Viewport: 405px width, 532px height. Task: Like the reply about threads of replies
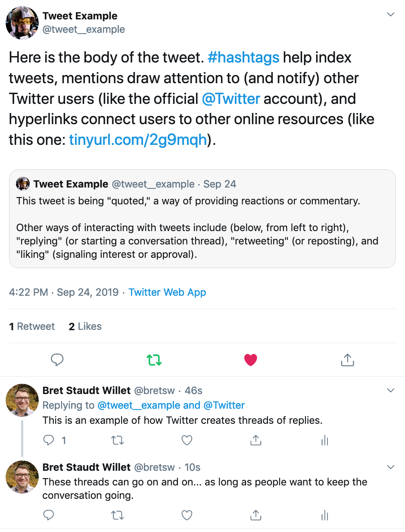tap(187, 440)
